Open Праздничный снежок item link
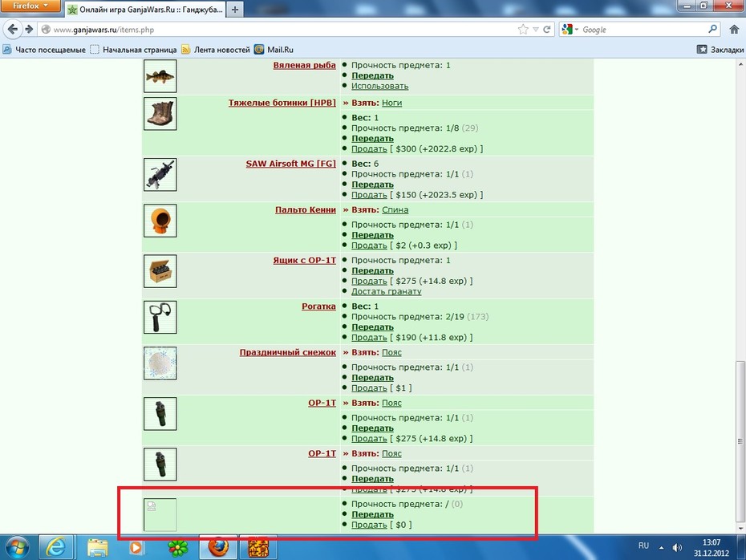The height and width of the screenshot is (560, 746). pos(288,352)
